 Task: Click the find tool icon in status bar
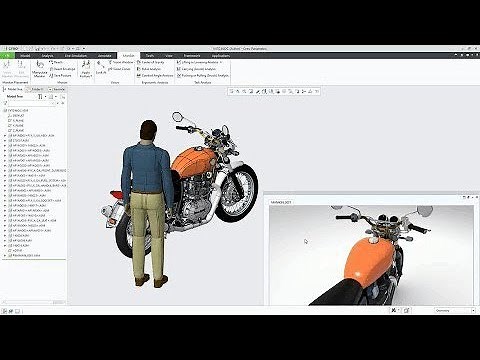coord(394,310)
